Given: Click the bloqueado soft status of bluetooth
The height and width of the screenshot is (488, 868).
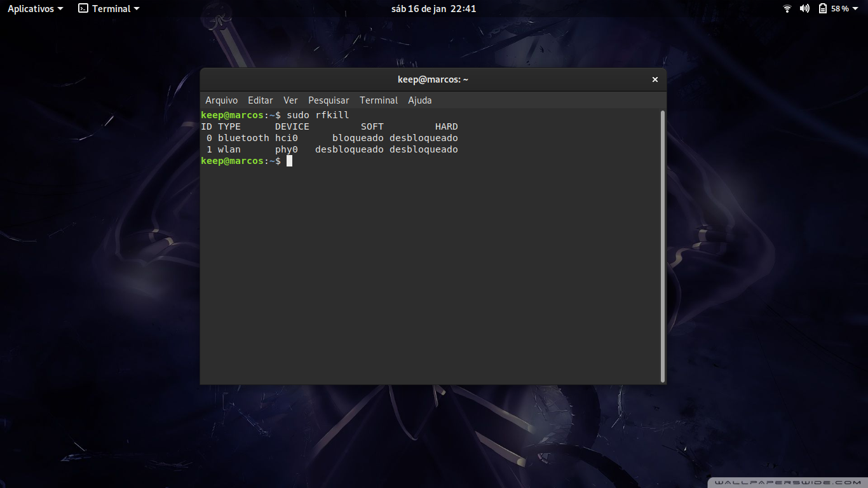Looking at the screenshot, I should [358, 138].
